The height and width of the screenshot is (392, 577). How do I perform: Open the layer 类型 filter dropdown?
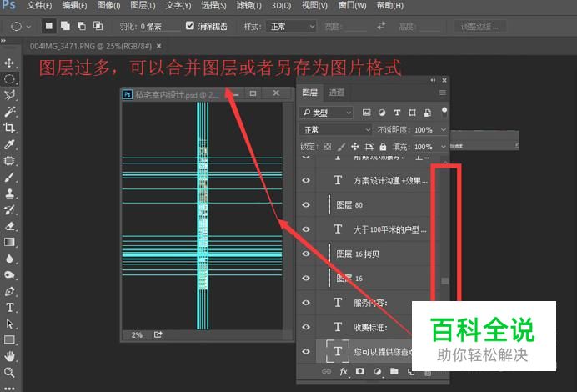coord(326,113)
